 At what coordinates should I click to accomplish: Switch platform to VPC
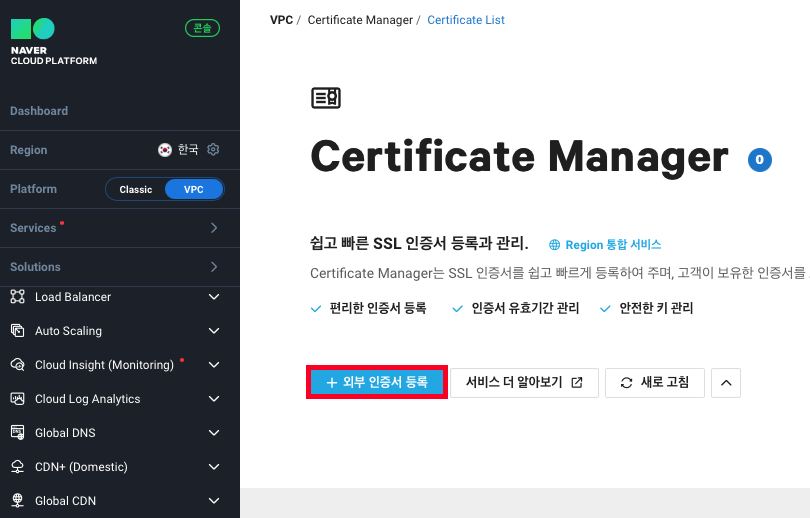194,190
